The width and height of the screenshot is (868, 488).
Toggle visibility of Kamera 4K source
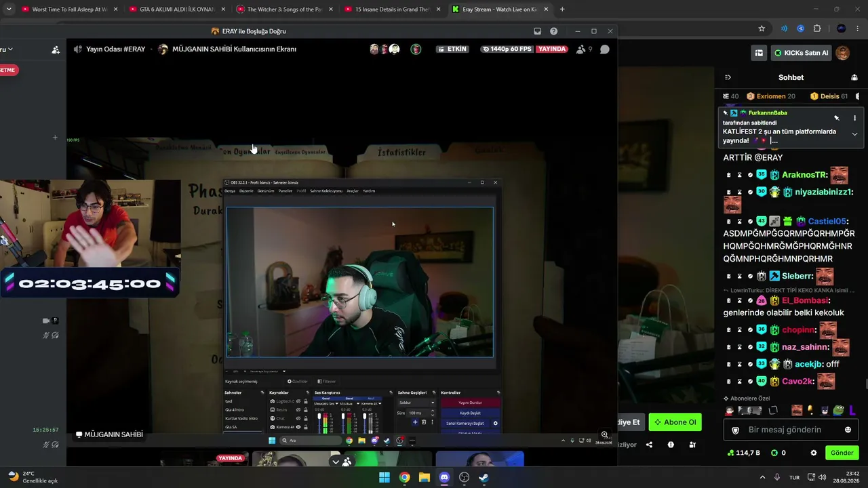[x=298, y=427]
